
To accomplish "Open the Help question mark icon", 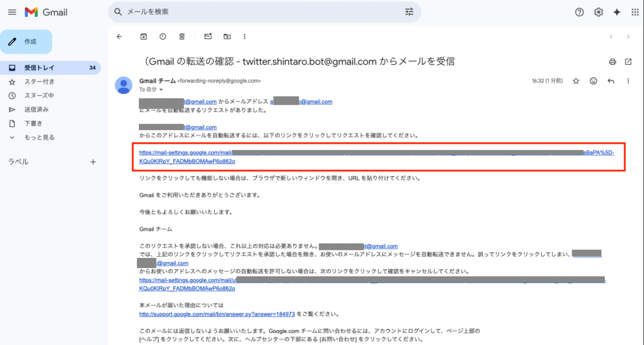I will click(x=579, y=12).
